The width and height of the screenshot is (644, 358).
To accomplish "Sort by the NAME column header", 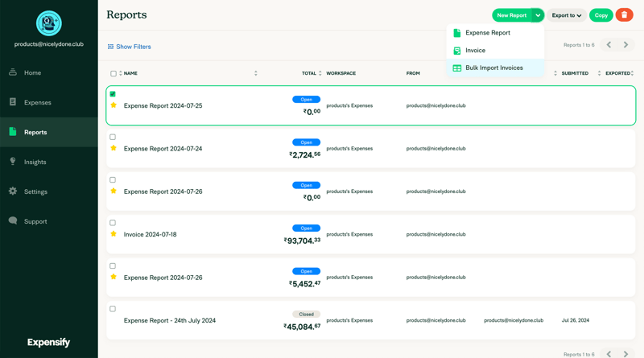I will [130, 73].
